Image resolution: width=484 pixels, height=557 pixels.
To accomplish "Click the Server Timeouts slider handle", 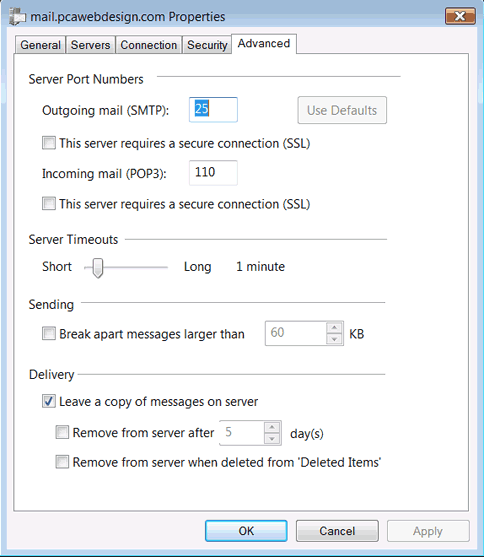I will pyautogui.click(x=98, y=268).
